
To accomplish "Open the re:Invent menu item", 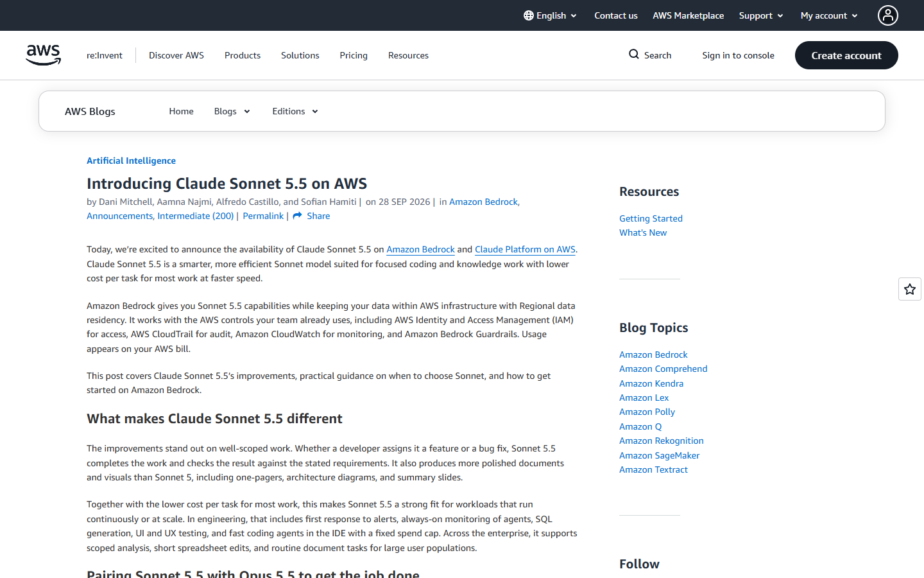I will pyautogui.click(x=105, y=55).
